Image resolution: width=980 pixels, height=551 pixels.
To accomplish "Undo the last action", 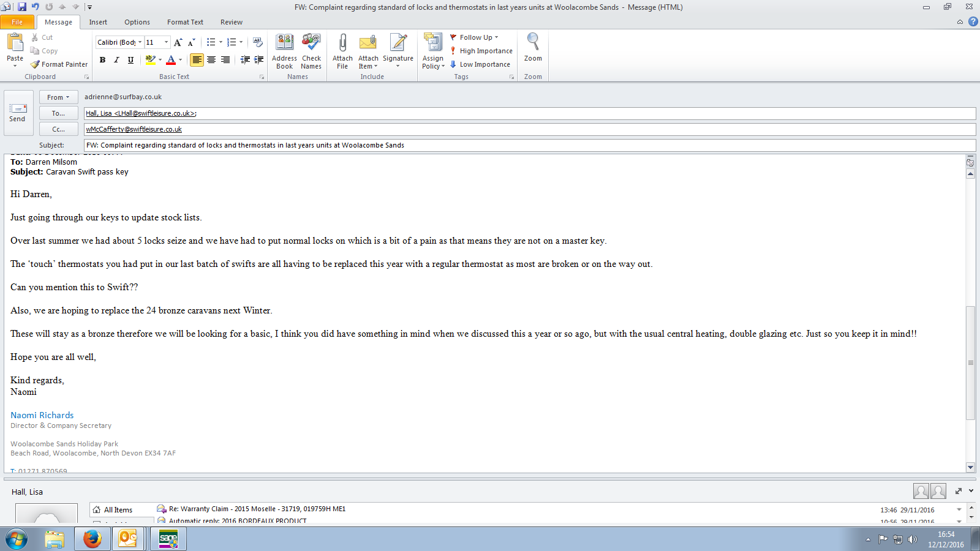I will click(36, 7).
